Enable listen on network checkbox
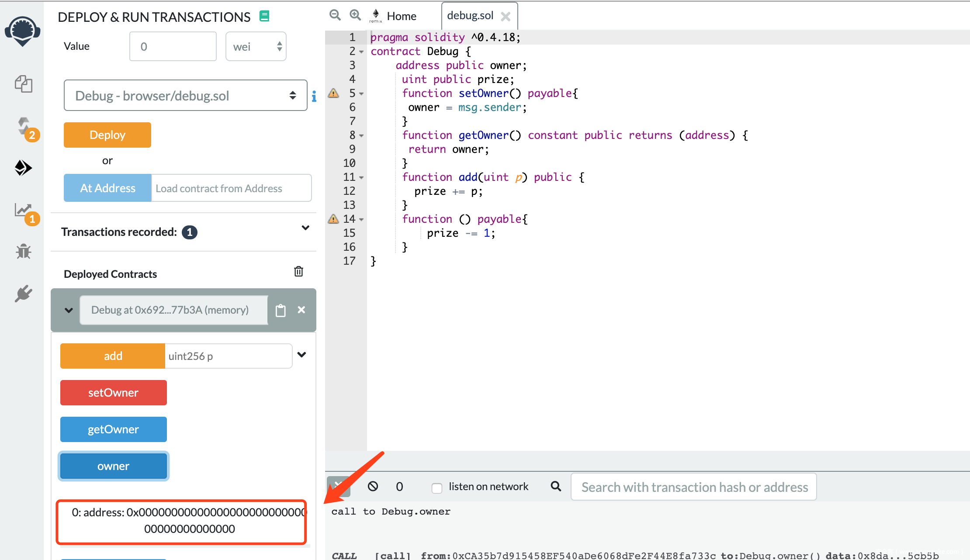The width and height of the screenshot is (970, 560). 436,487
